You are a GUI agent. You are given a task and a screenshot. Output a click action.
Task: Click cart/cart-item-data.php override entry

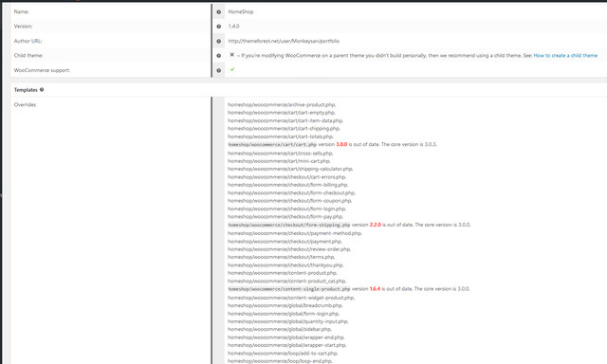pyautogui.click(x=285, y=120)
